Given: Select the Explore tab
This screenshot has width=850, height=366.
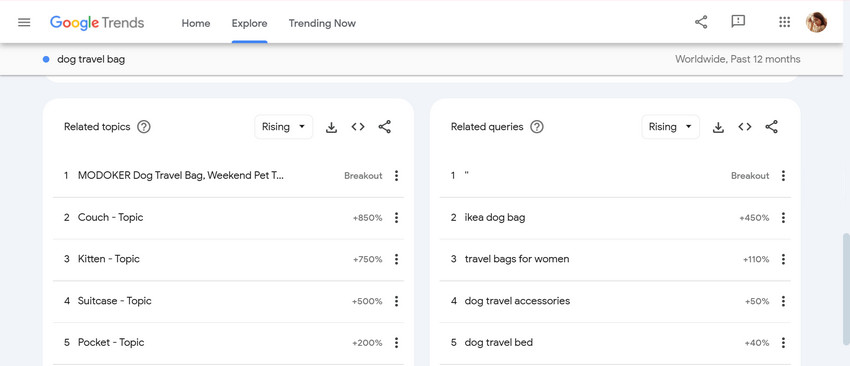Looking at the screenshot, I should coord(249,23).
